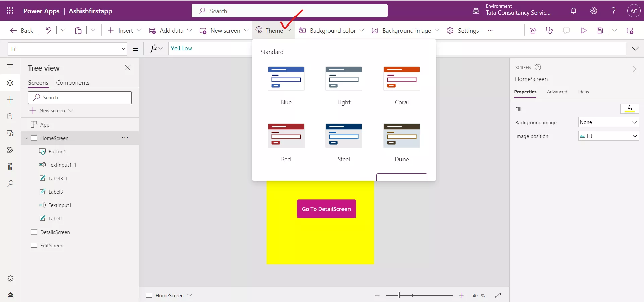Open the Fill color swatch
Screen dimensions: 644x302
[630, 109]
